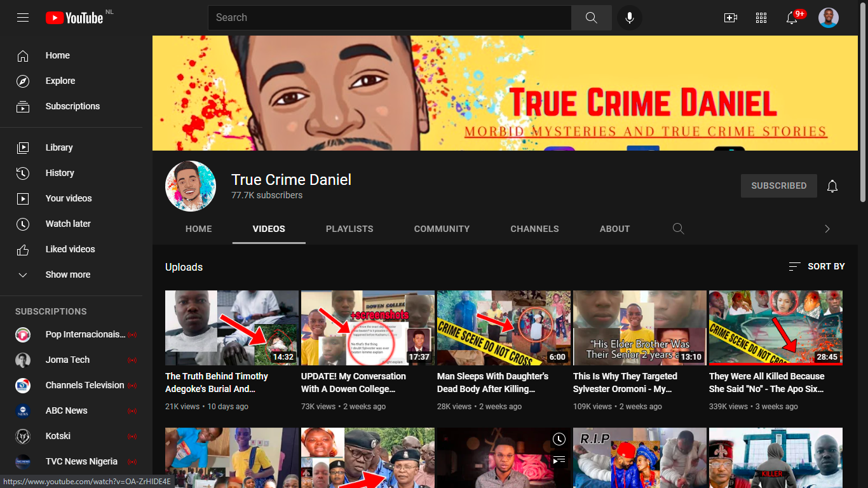The width and height of the screenshot is (868, 488).
Task: Click Watch later clock on thumbnail
Action: click(559, 439)
